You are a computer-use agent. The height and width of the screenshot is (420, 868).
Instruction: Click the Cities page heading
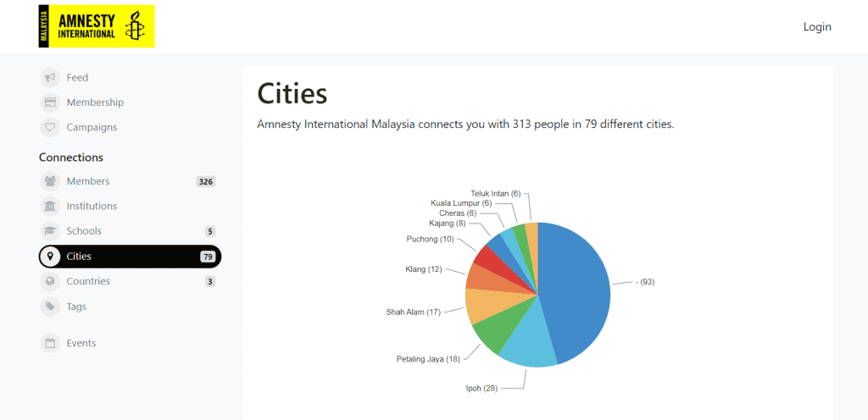(x=292, y=94)
